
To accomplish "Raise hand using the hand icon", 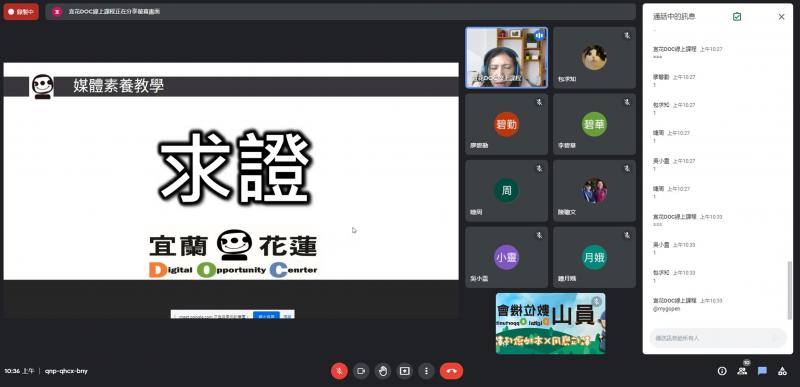I will (383, 371).
